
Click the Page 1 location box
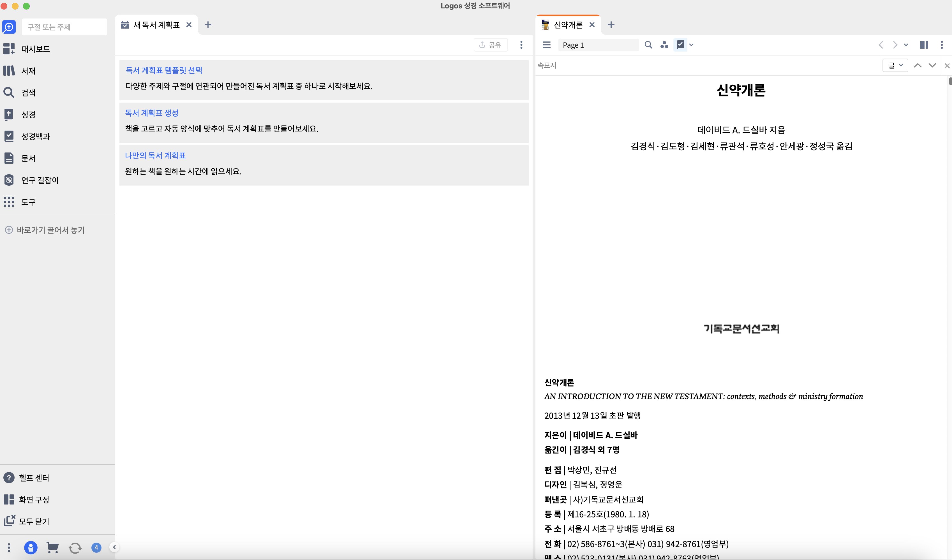point(599,45)
